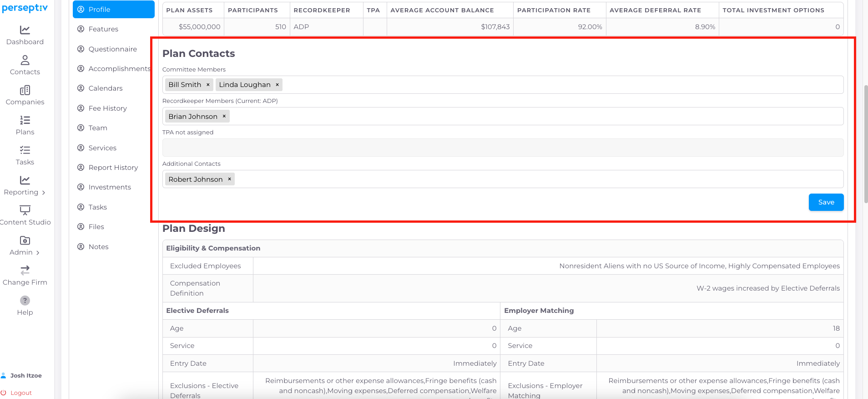Click the perseptiv logo

pos(25,8)
